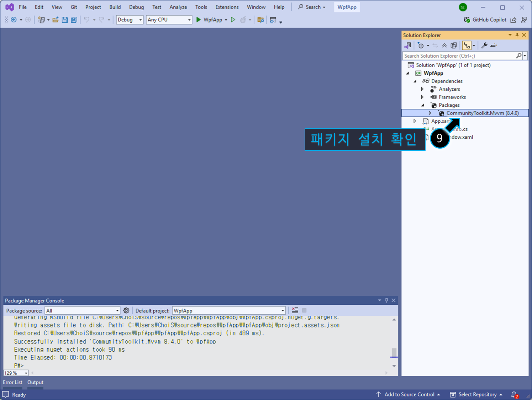Pin the Solution Explorer panel

pyautogui.click(x=517, y=35)
